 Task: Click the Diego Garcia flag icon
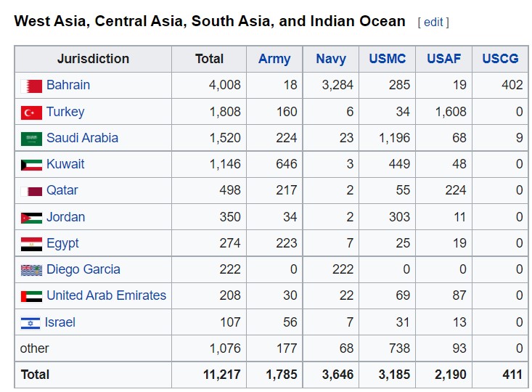[31, 271]
